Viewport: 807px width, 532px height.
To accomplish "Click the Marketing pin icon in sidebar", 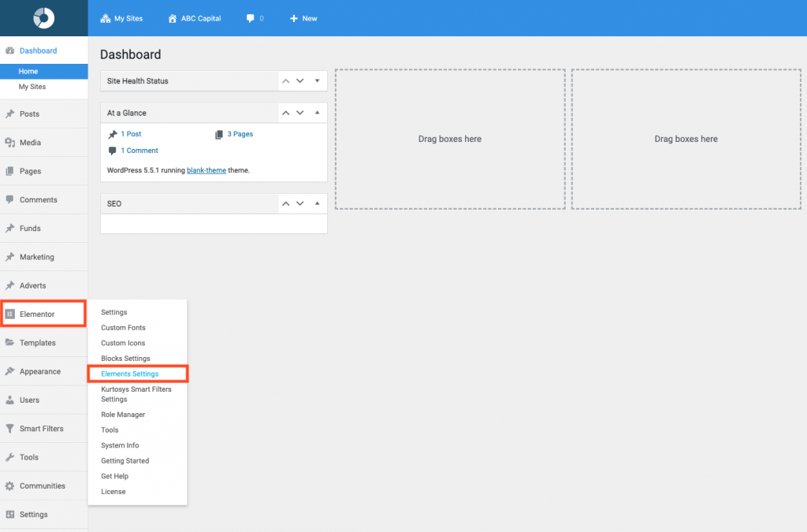I will tap(9, 257).
